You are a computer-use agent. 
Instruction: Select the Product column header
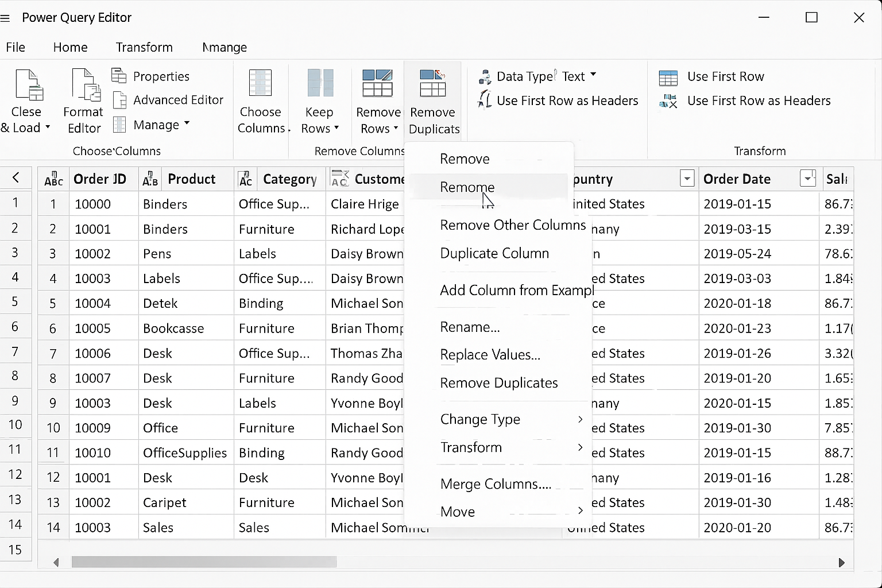[x=186, y=179]
